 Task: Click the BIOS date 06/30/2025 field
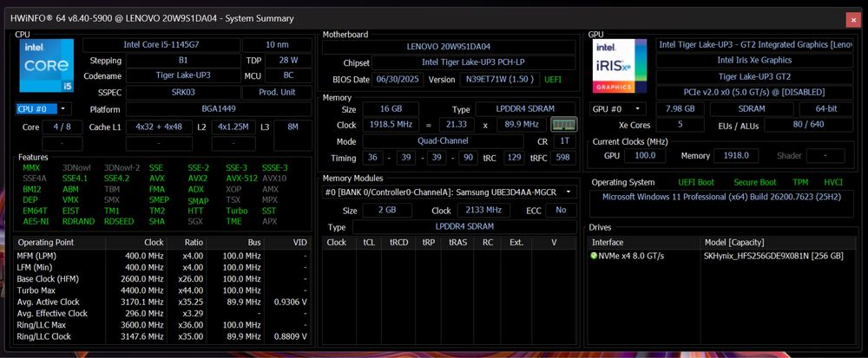(x=398, y=80)
